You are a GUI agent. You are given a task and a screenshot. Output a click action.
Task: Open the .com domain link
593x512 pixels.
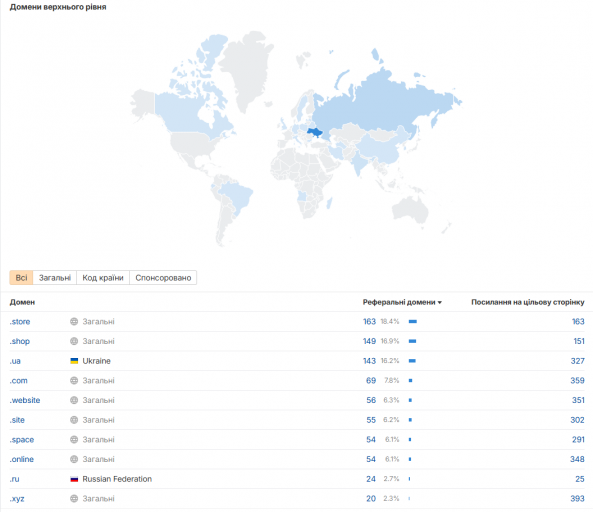19,380
